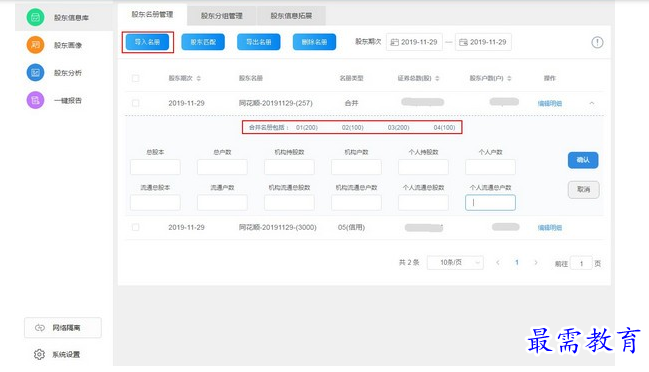The width and height of the screenshot is (649, 372).
Task: Click merged roster entry 04(100)
Action: [x=445, y=127]
